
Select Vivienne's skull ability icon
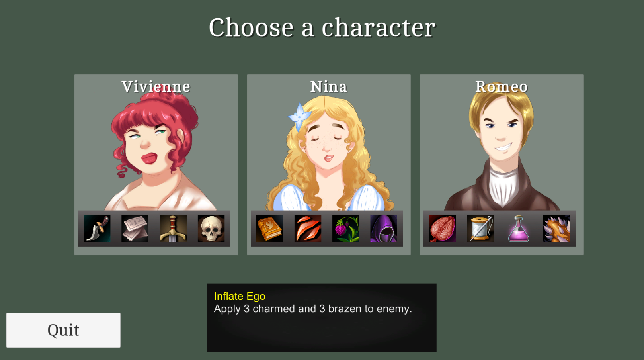(211, 229)
